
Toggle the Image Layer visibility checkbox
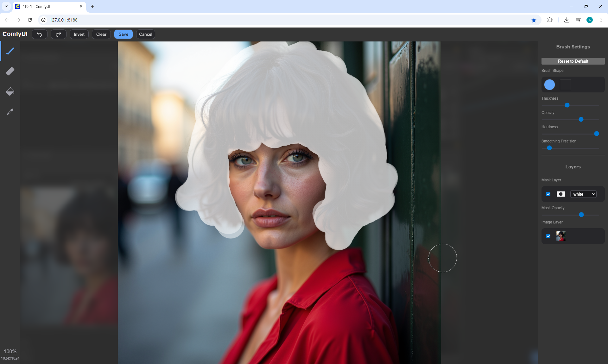(x=548, y=236)
